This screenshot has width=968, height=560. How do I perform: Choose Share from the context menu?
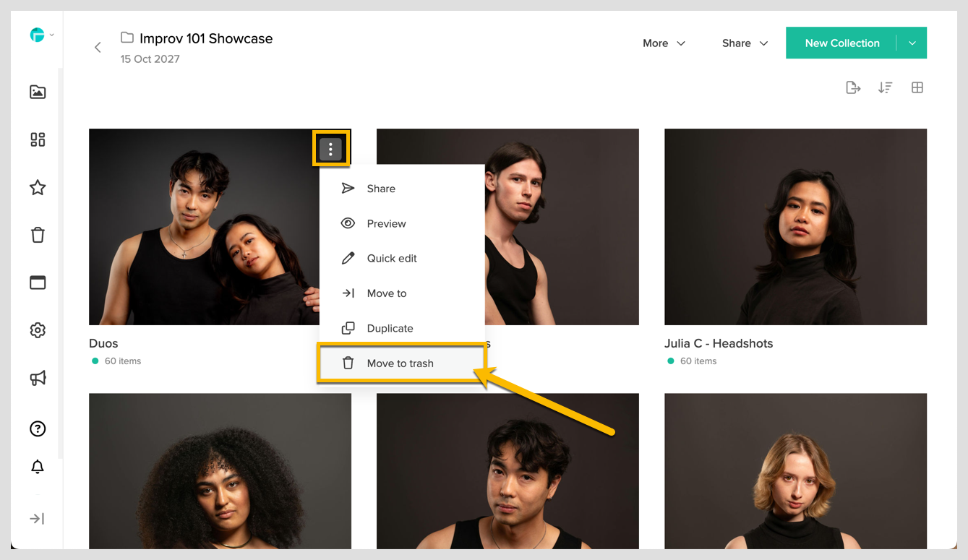point(402,189)
